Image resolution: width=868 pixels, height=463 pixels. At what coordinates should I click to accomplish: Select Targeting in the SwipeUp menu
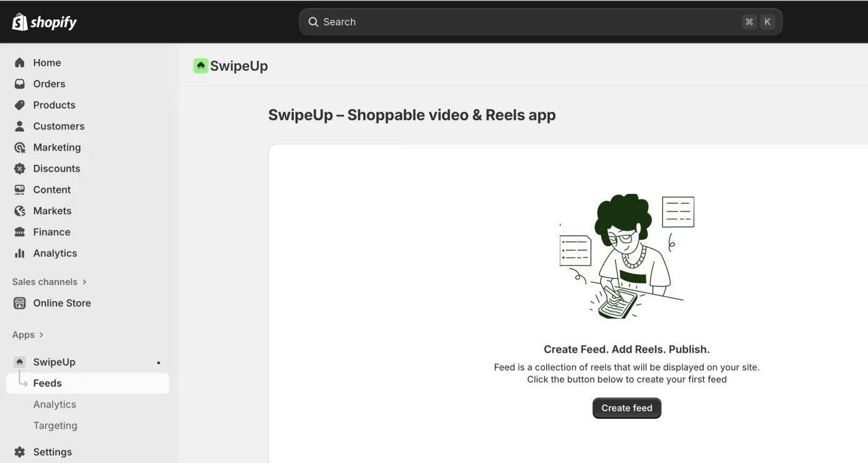tap(55, 425)
